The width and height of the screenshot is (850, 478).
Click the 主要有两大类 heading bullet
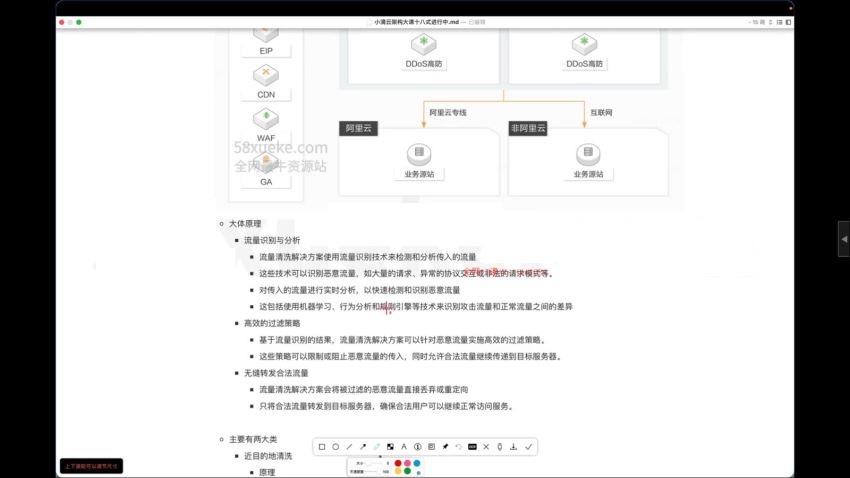[253, 440]
